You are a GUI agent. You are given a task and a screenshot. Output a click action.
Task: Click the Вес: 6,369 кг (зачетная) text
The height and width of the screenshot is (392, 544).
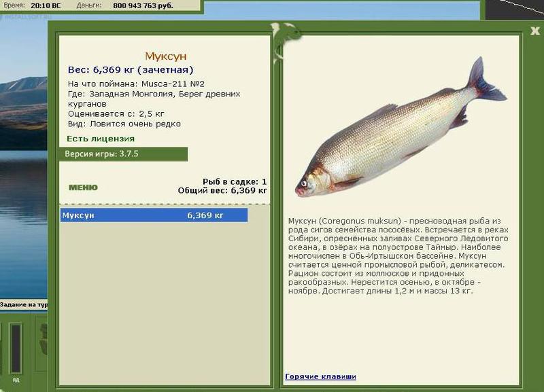(x=131, y=70)
